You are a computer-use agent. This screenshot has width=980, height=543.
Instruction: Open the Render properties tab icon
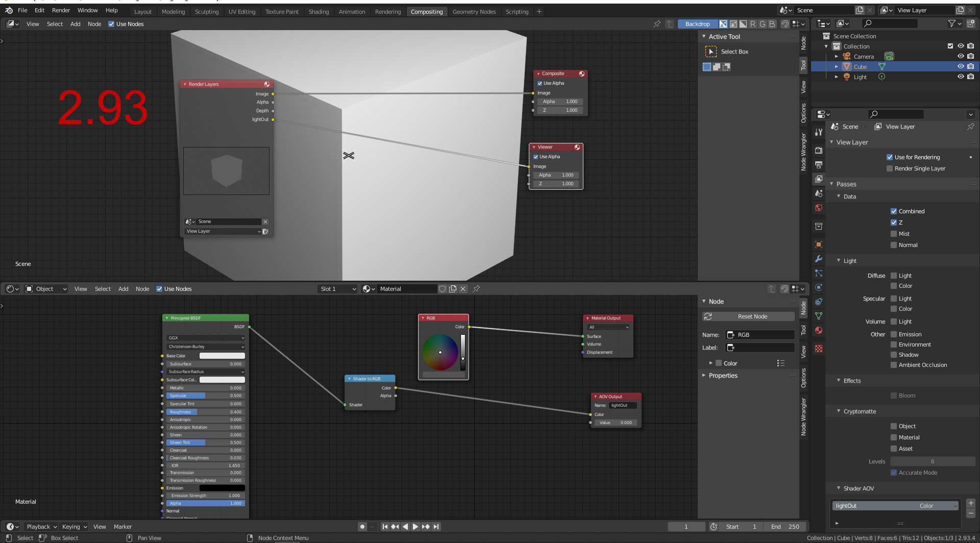pos(819,151)
